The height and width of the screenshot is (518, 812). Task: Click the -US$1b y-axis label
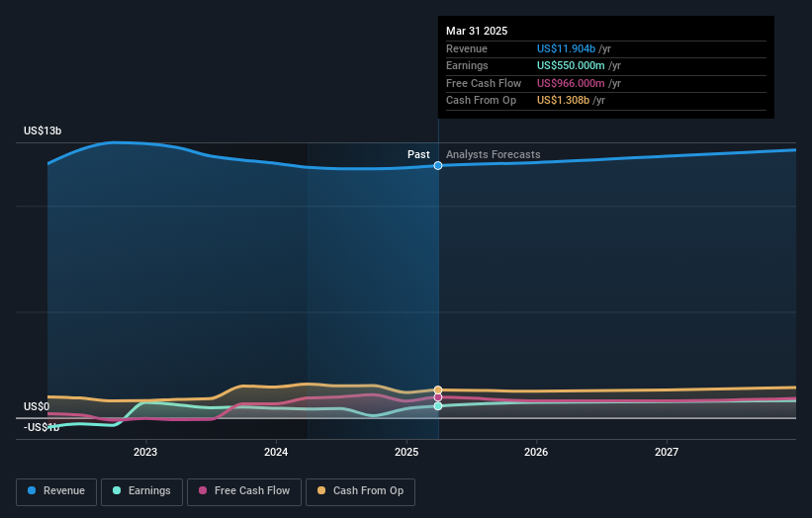(x=42, y=427)
